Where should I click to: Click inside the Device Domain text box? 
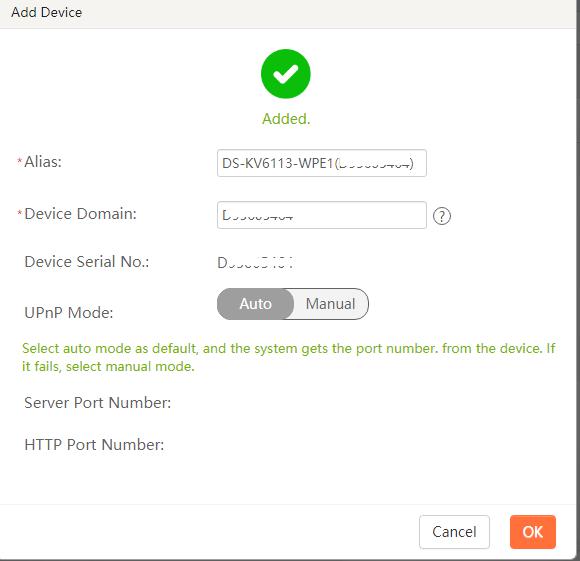[x=322, y=215]
